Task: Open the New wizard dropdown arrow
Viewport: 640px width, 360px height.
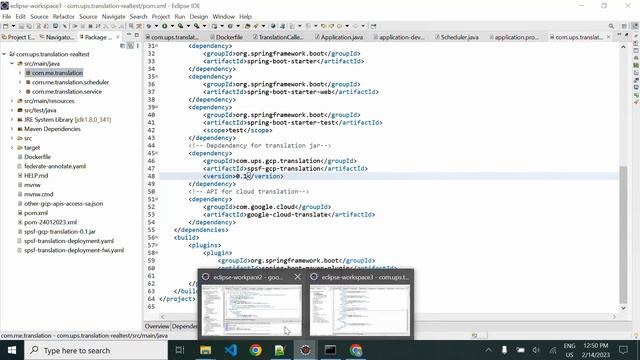Action: coord(13,26)
